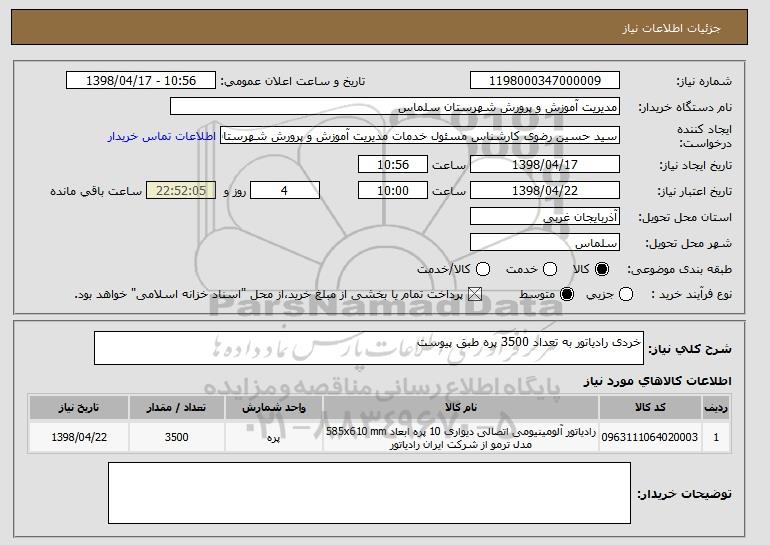Click the delivery city field سلماس
The image size is (770, 545).
pyautogui.click(x=545, y=243)
